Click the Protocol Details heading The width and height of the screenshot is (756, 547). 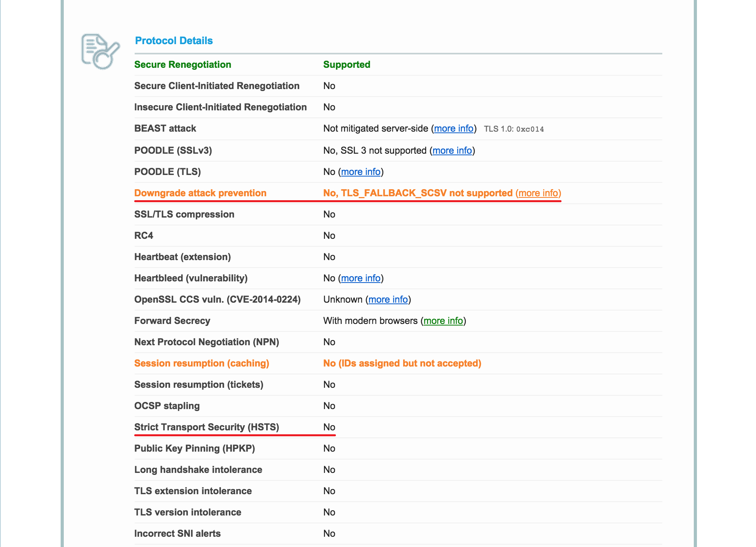click(174, 41)
